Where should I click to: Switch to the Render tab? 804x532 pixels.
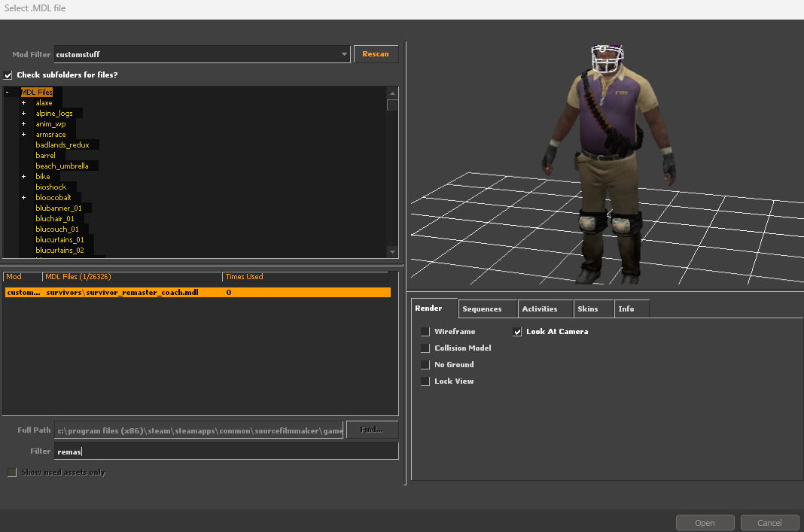click(434, 308)
